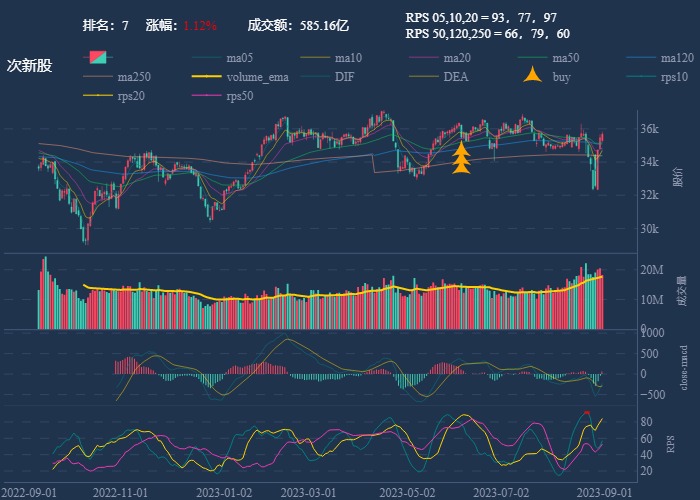Click the 成交额 585.16亿 label
The image size is (700, 500).
click(x=297, y=25)
